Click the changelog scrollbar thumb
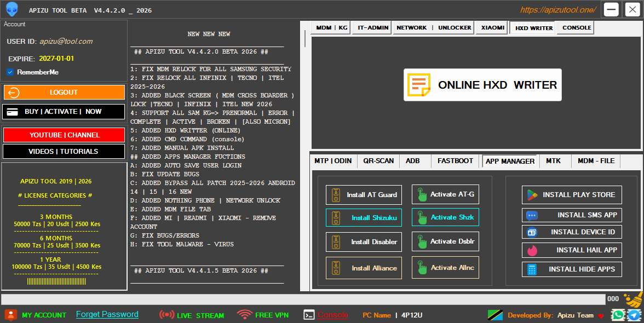Screen dimensions: 644x323 coord(304,38)
